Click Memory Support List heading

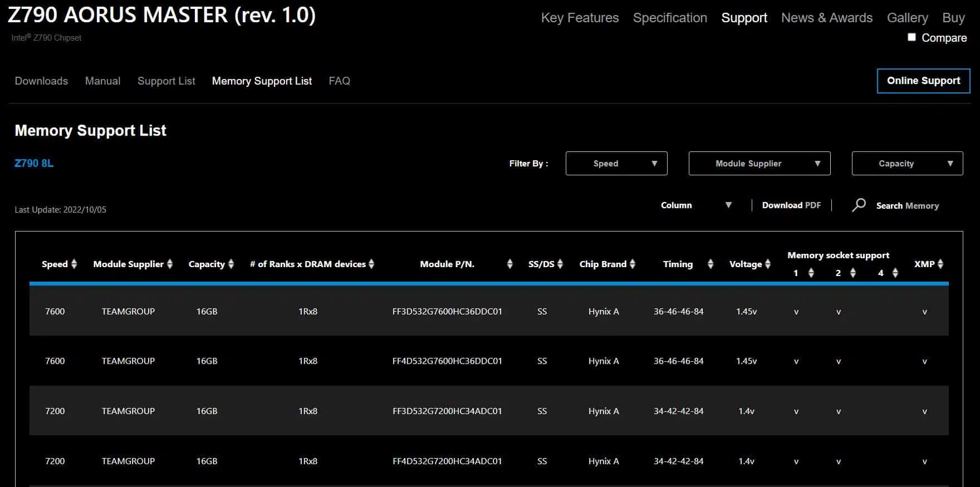point(90,130)
